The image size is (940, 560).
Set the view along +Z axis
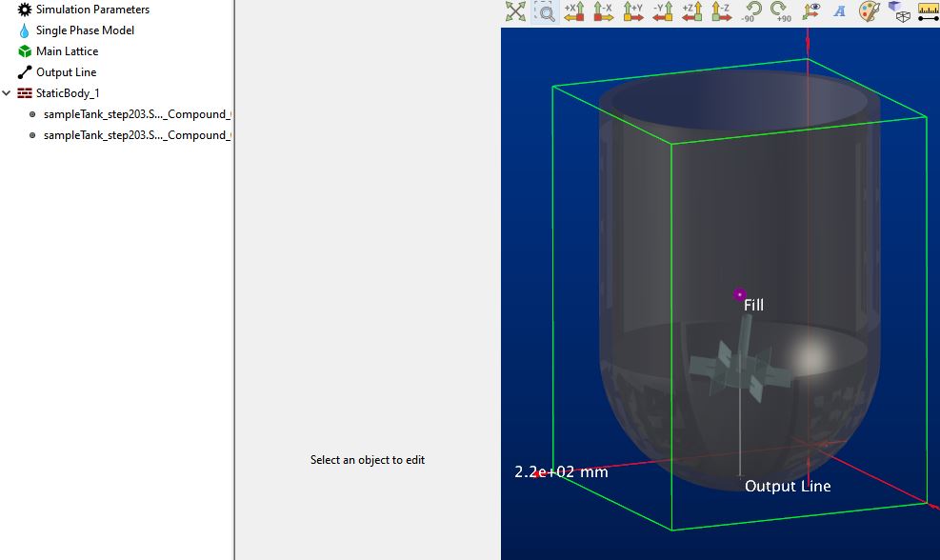691,10
